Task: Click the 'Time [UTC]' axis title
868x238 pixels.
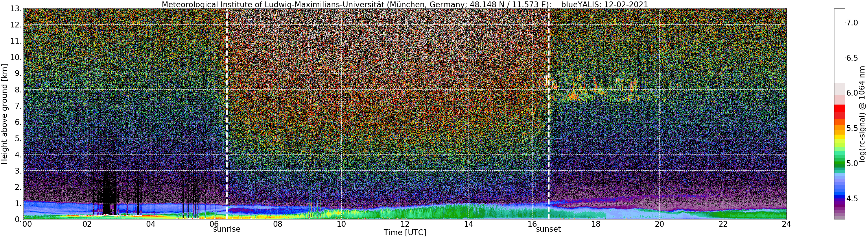Action: (405, 233)
